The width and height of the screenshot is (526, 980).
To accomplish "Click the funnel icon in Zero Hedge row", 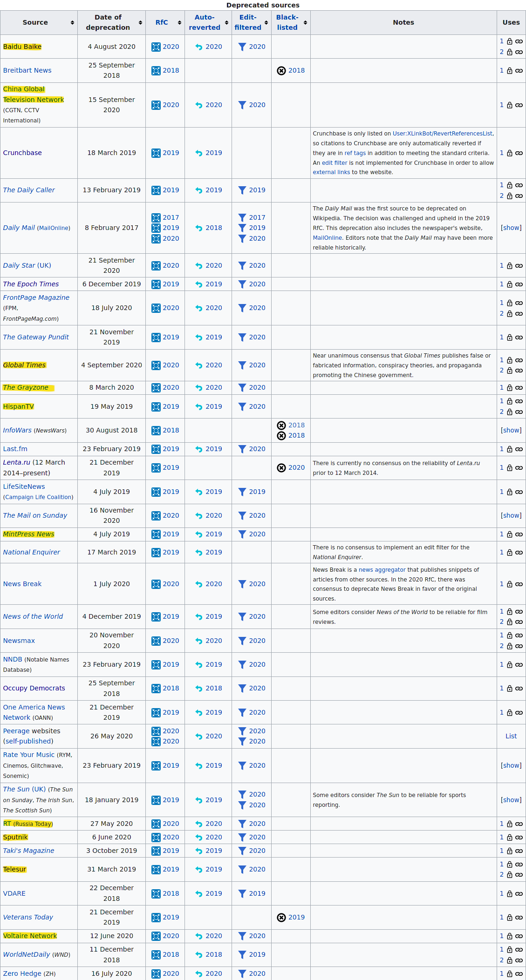I will click(x=242, y=973).
